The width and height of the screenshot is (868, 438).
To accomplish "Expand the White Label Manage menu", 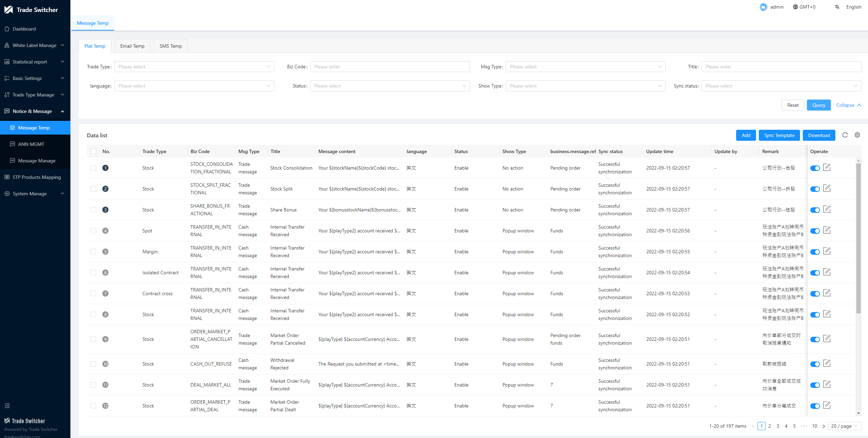I will 35,45.
